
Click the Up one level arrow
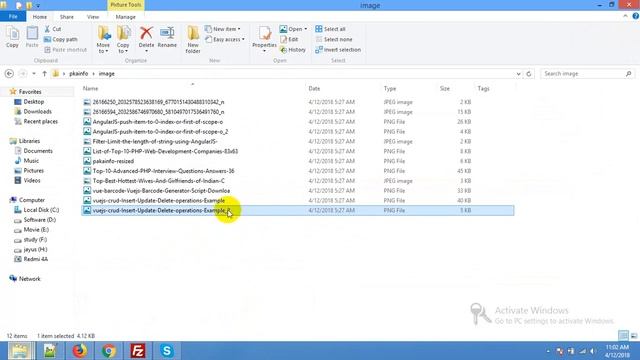(44, 73)
